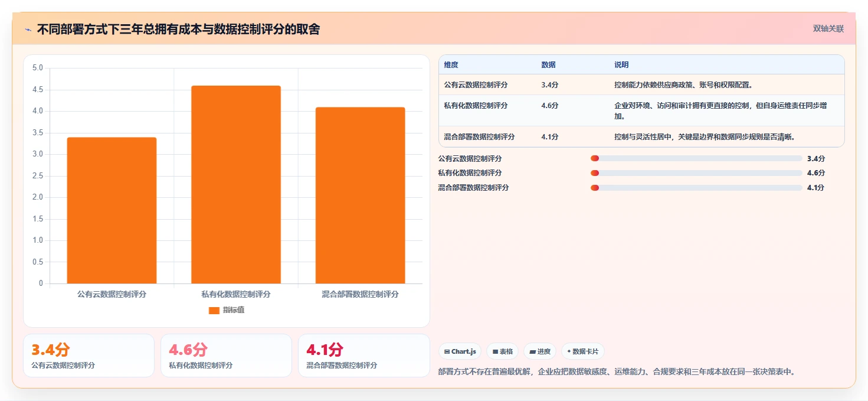Click the 3.4分 value beside the progress bar
The width and height of the screenshot is (868, 401).
(816, 158)
